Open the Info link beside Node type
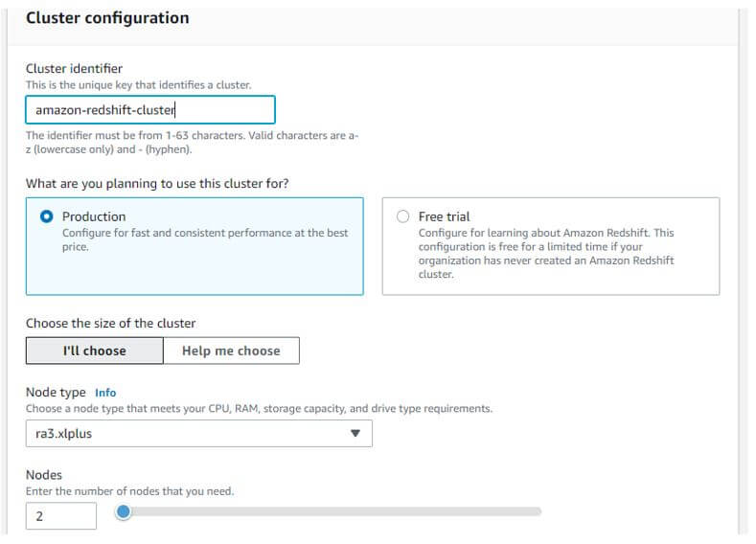756x544 pixels. click(x=105, y=393)
